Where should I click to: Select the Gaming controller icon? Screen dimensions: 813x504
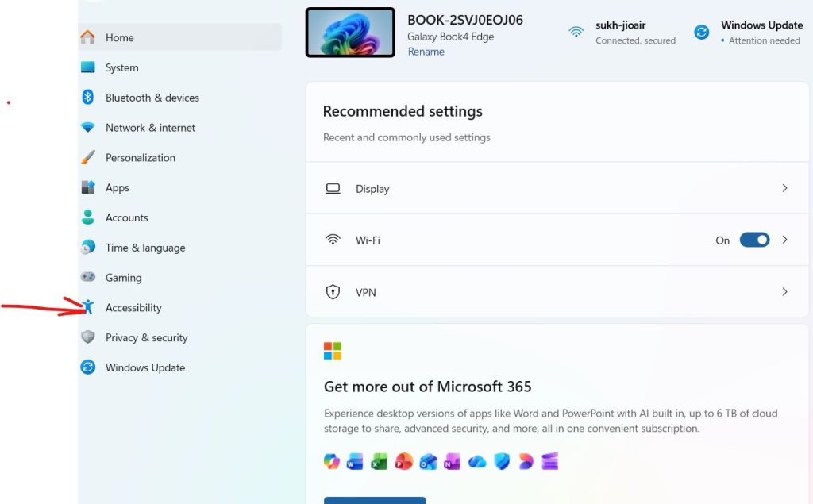point(88,278)
